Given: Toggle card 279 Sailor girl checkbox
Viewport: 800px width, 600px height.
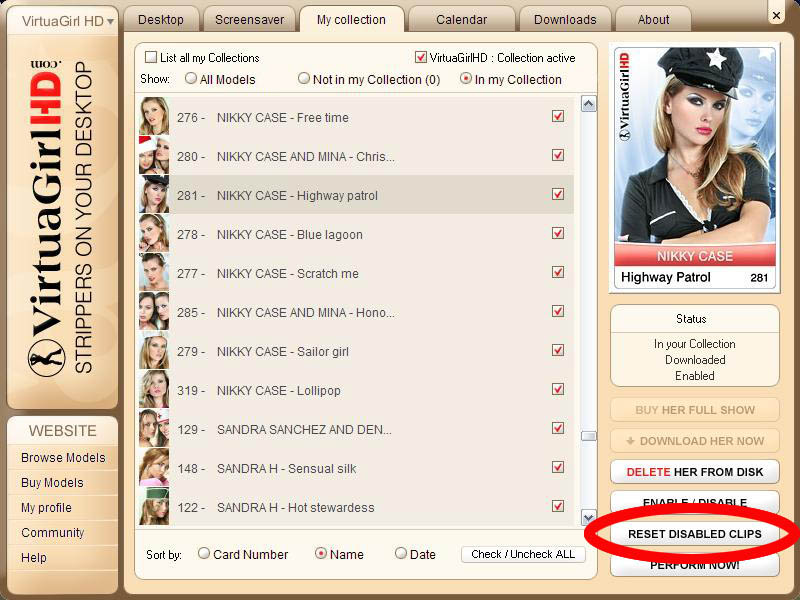Looking at the screenshot, I should [x=558, y=350].
